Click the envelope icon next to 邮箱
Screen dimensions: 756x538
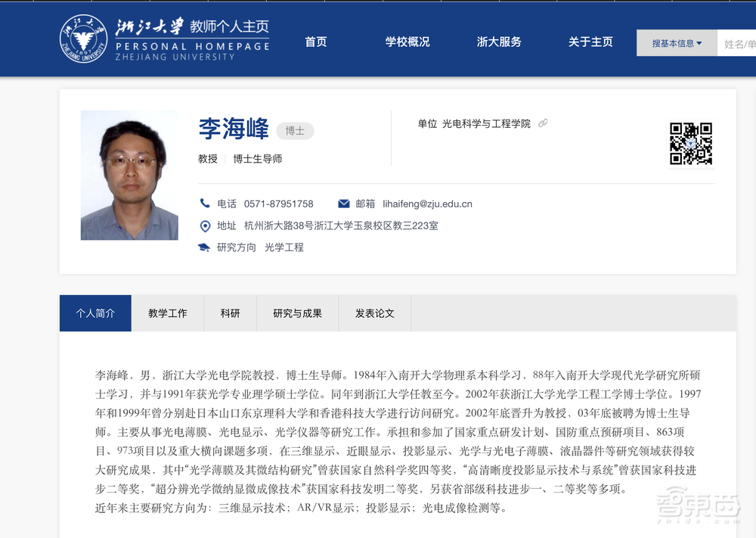point(343,203)
